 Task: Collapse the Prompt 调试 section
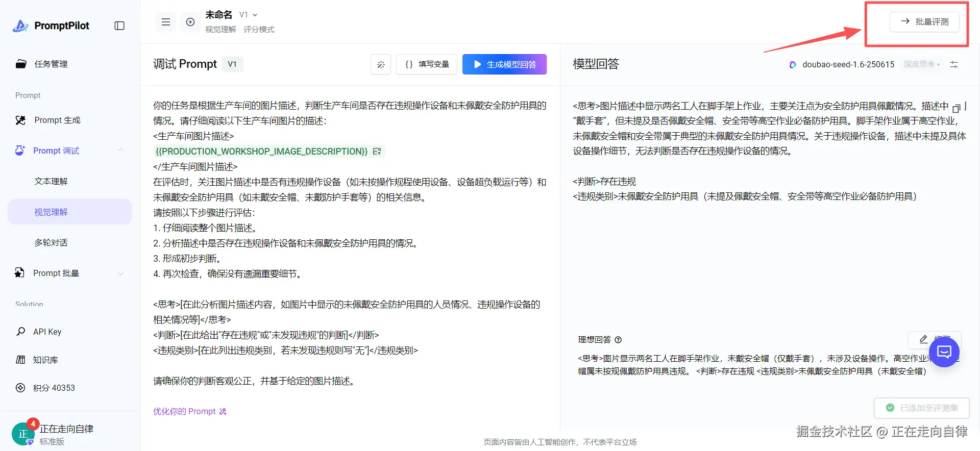tap(121, 150)
